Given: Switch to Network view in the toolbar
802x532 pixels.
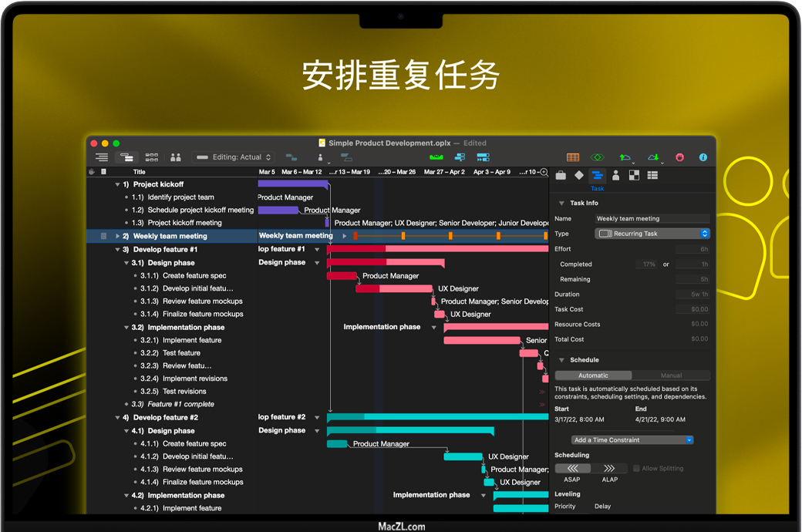Looking at the screenshot, I should click(x=152, y=157).
